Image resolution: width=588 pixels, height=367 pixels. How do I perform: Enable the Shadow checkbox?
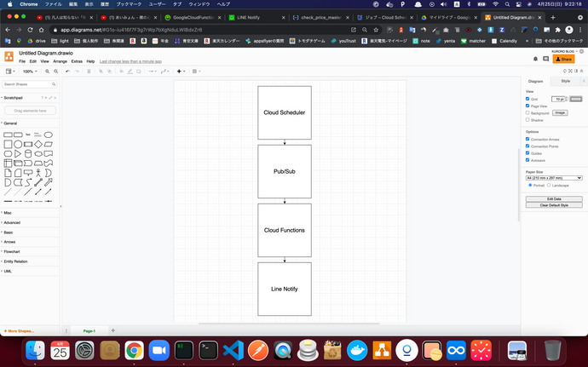coord(527,120)
